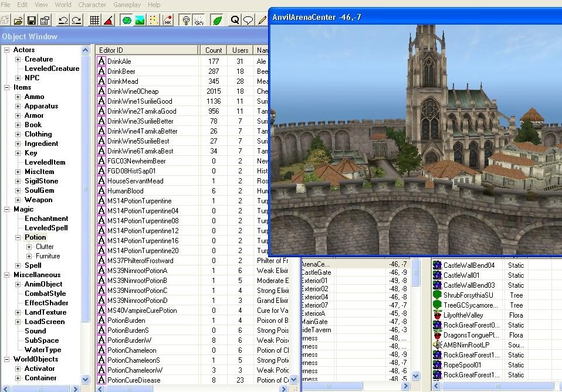562x392 pixels.
Task: Select the DrinkWine0Cheap row
Action: click(x=182, y=91)
